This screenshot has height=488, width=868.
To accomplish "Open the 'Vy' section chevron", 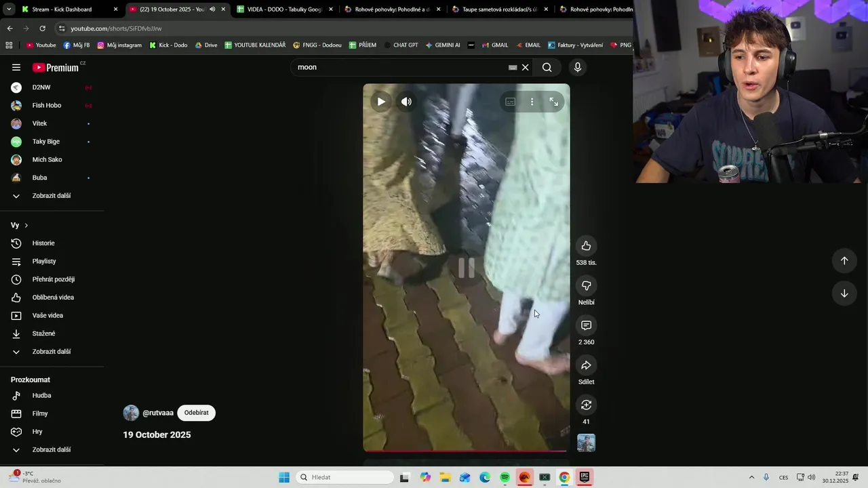I will coord(26,225).
